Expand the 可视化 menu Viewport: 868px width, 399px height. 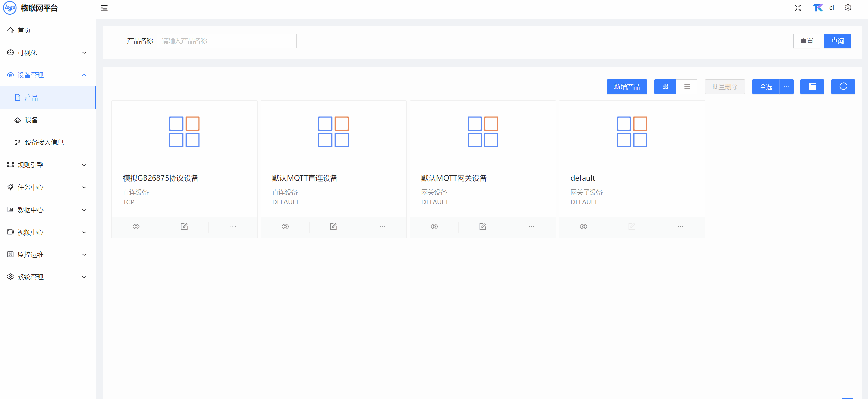(48, 53)
